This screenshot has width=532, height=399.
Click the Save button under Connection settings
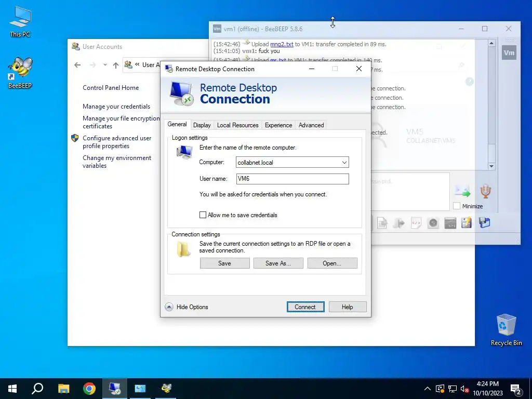(x=224, y=263)
